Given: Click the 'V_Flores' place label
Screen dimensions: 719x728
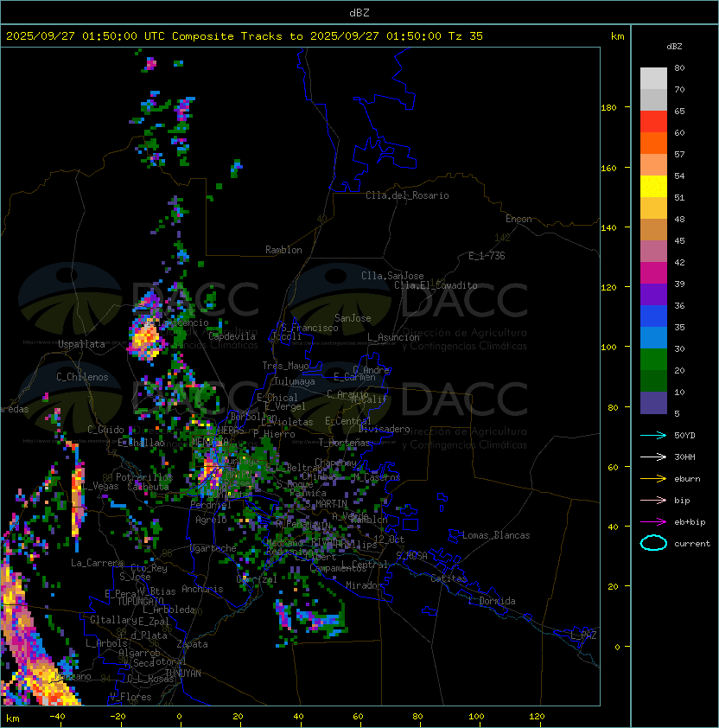Looking at the screenshot, I should pos(130,697).
